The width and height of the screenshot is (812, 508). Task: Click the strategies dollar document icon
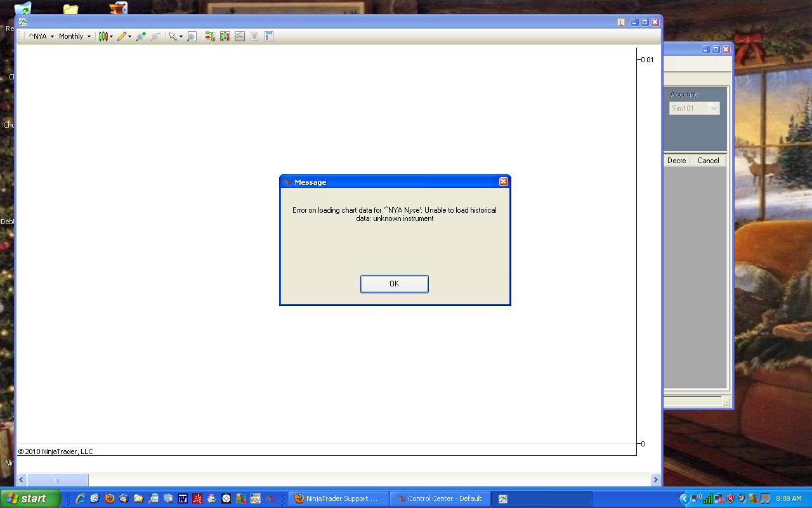point(254,37)
